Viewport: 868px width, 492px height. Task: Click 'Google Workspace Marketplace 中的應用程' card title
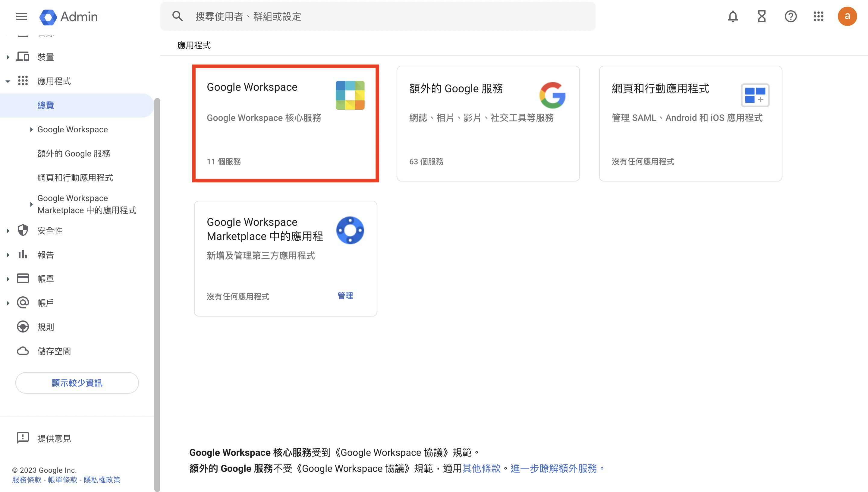(265, 229)
